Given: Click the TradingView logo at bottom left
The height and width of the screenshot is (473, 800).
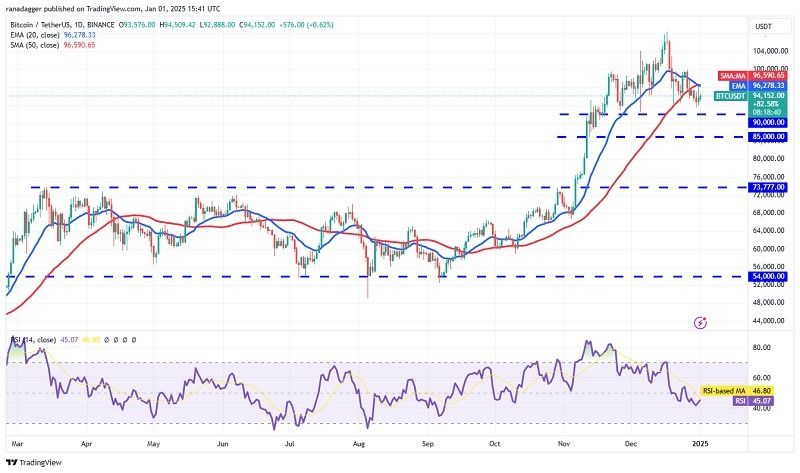Looking at the screenshot, I should [x=34, y=462].
